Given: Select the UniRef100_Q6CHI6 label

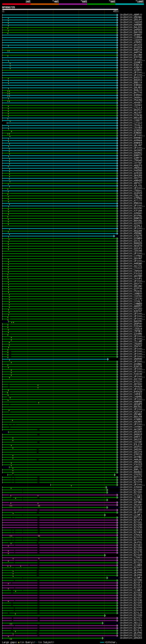Looking at the screenshot, I should (131, 45).
